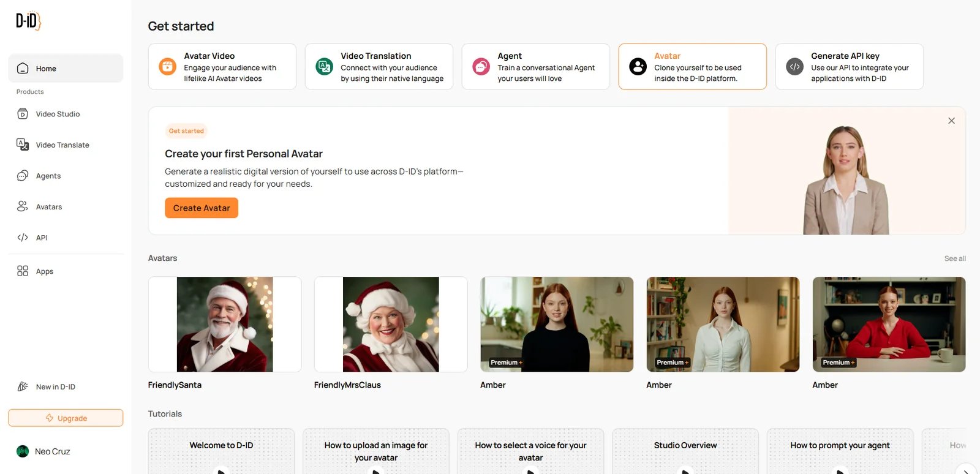Screen dimensions: 980x474
Task: Open the Studio Overview tutorial
Action: coord(685,451)
